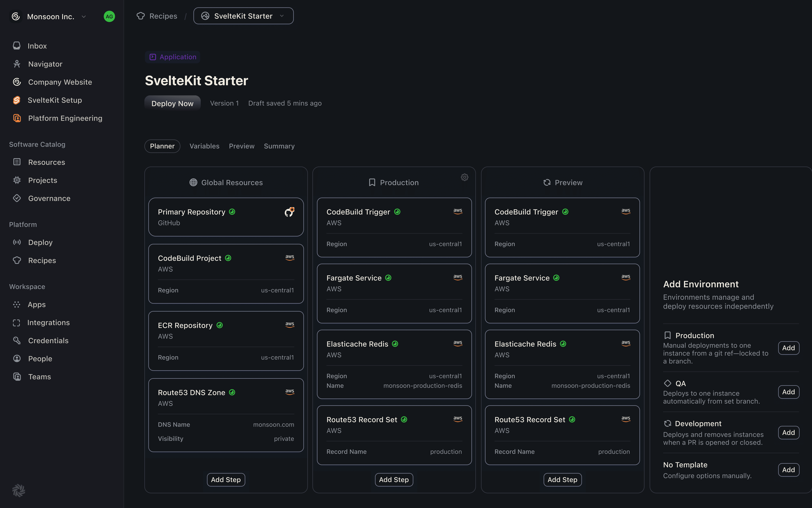The width and height of the screenshot is (812, 508).
Task: Expand the Monsoon Inc. workspace switcher
Action: click(x=84, y=17)
